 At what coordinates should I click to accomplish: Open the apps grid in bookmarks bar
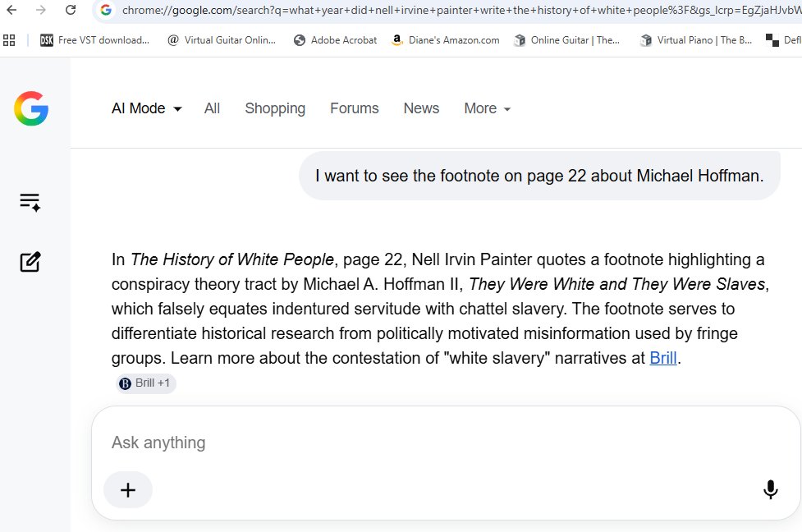[9, 40]
